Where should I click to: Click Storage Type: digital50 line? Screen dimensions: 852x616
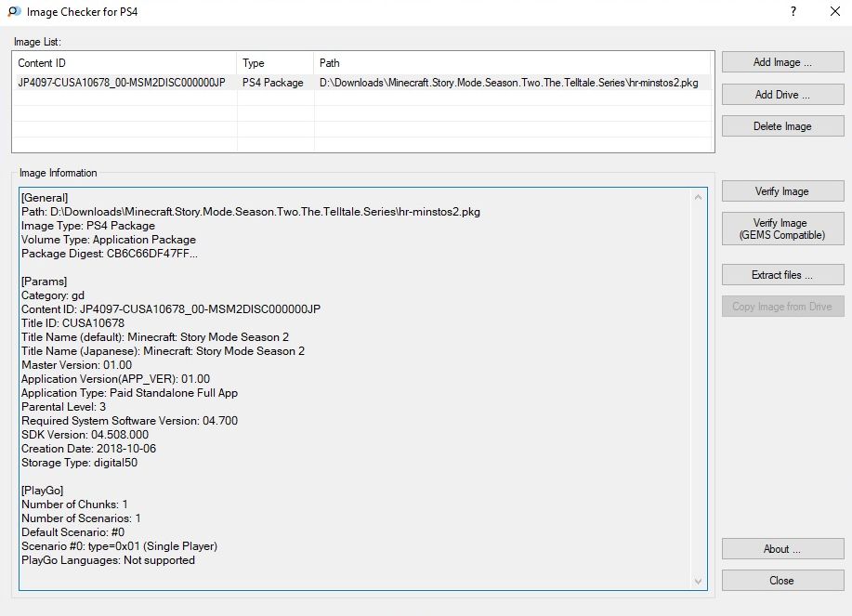click(79, 463)
